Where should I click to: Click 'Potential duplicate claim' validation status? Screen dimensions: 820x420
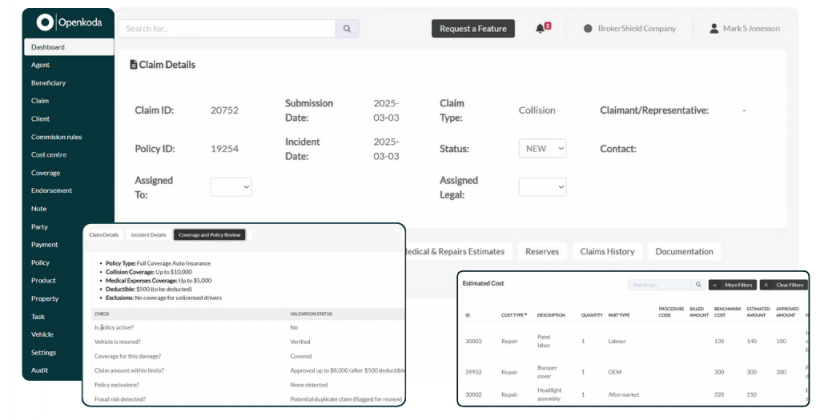pos(346,399)
